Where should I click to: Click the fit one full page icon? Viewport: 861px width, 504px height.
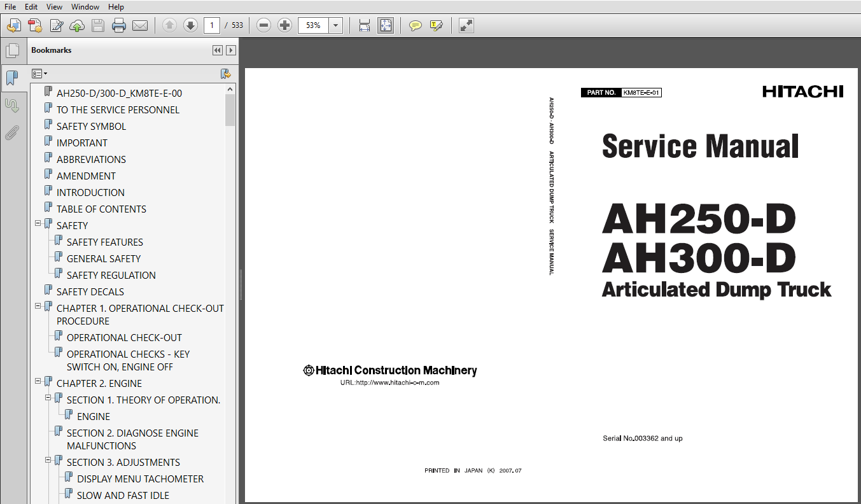click(x=386, y=25)
